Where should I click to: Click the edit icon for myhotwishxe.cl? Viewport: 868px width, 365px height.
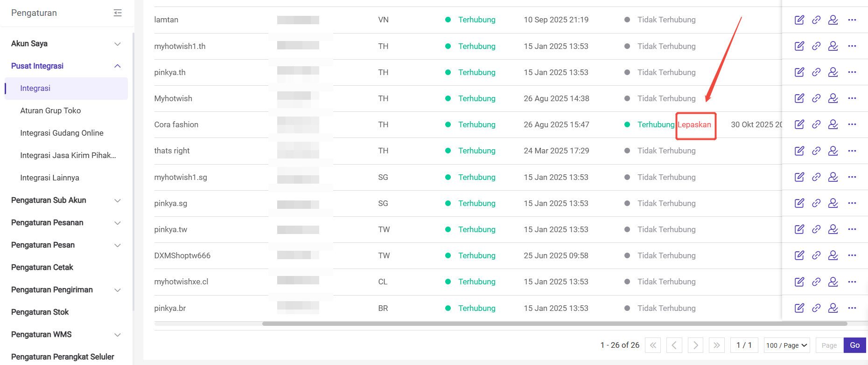click(799, 282)
